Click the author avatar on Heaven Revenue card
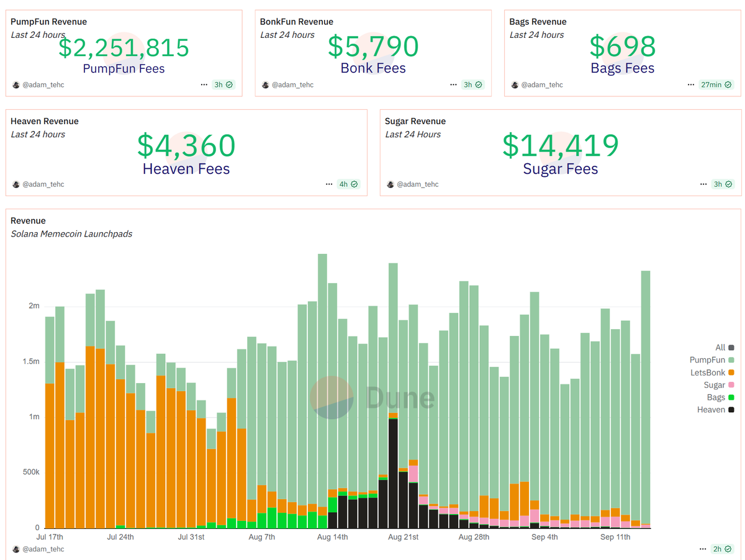This screenshot has height=560, width=745. point(16,184)
